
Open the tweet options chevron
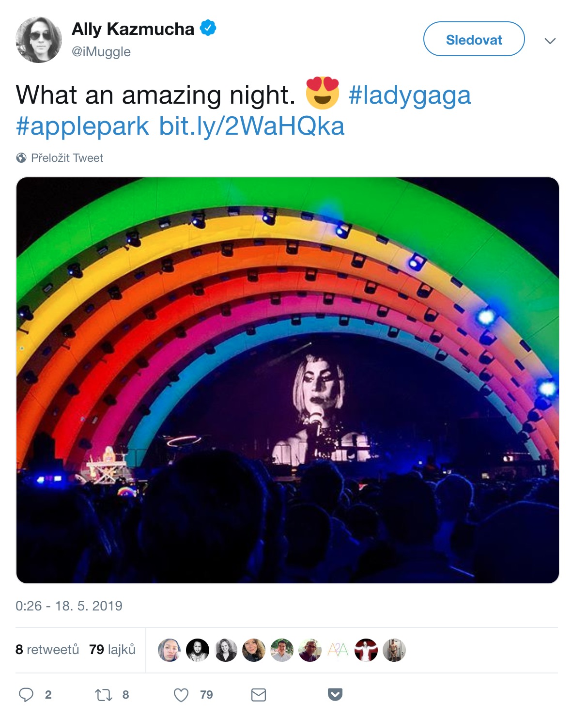(x=550, y=40)
